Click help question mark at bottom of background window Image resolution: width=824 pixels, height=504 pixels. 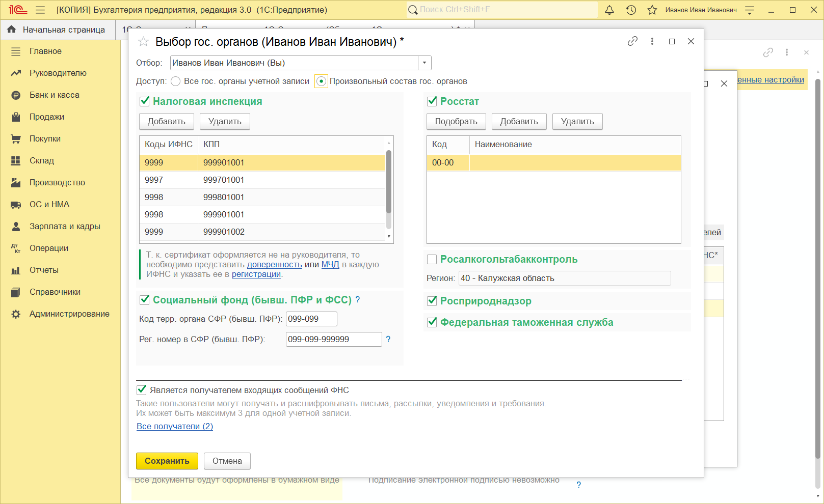578,485
